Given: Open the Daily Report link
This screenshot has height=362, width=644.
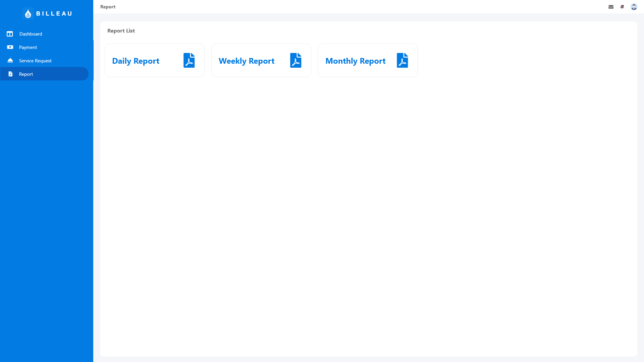Looking at the screenshot, I should (136, 61).
